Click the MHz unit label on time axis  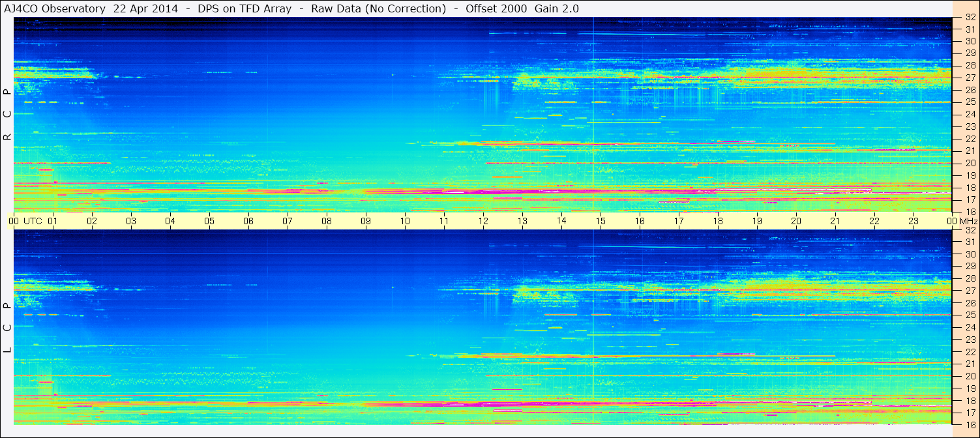[966, 221]
